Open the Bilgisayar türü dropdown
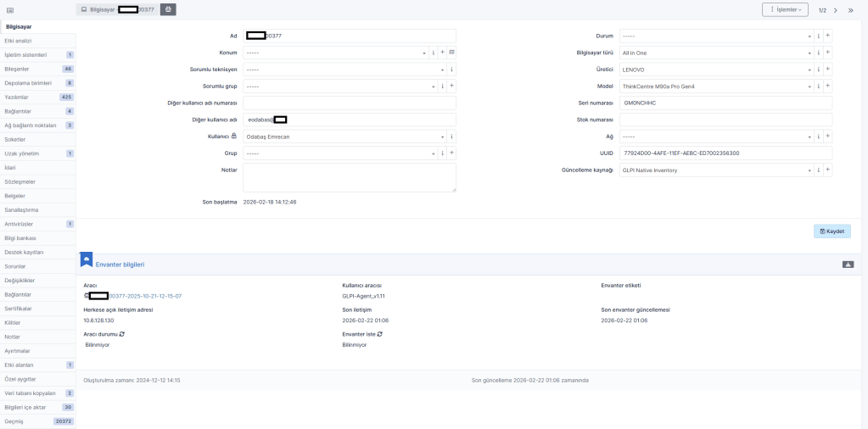Viewport: 868px width, 429px height. pyautogui.click(x=715, y=53)
